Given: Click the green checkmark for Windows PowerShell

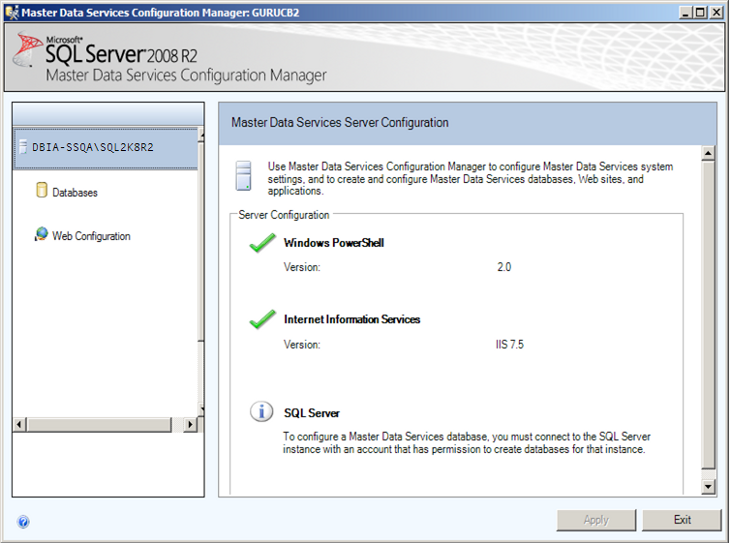Looking at the screenshot, I should [262, 243].
